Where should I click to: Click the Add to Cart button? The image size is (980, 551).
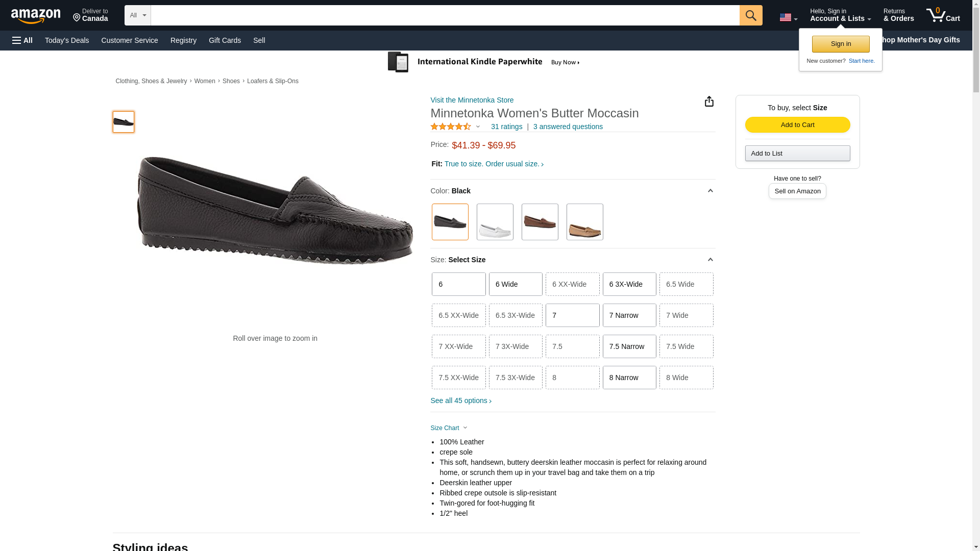click(x=797, y=125)
